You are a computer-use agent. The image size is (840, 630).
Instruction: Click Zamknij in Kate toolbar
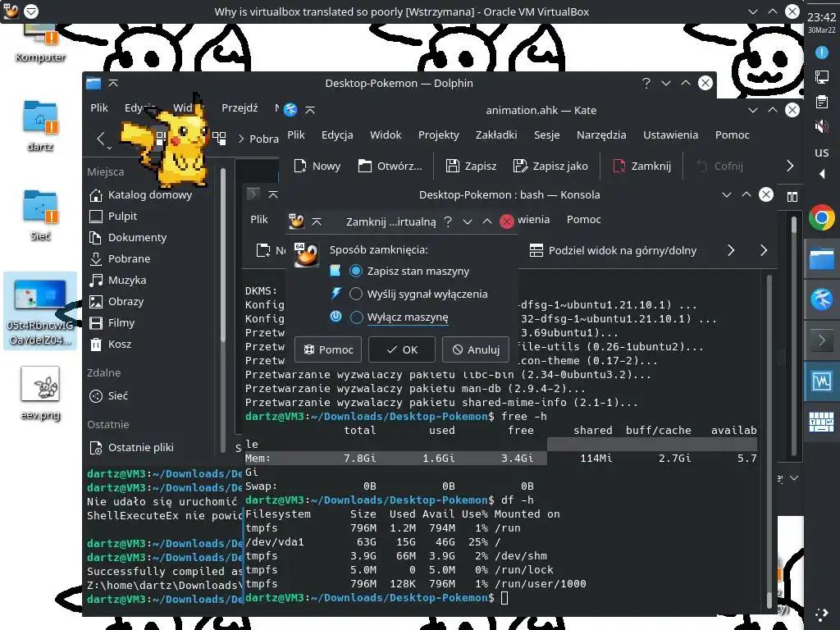641,166
